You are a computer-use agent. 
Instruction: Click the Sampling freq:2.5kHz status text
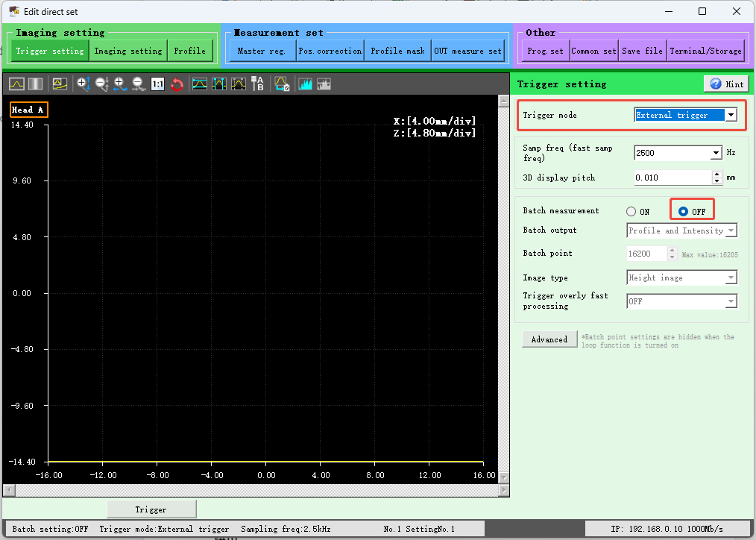click(x=286, y=529)
